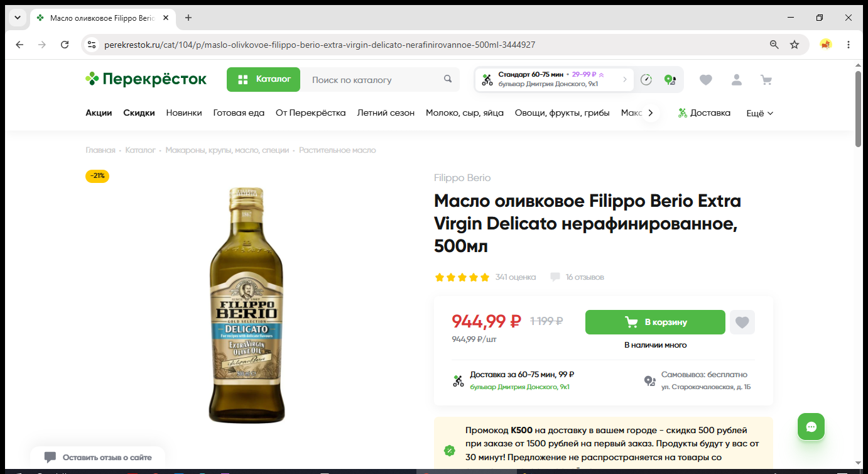Open the green Каталог button
The image size is (868, 474).
[x=263, y=79]
